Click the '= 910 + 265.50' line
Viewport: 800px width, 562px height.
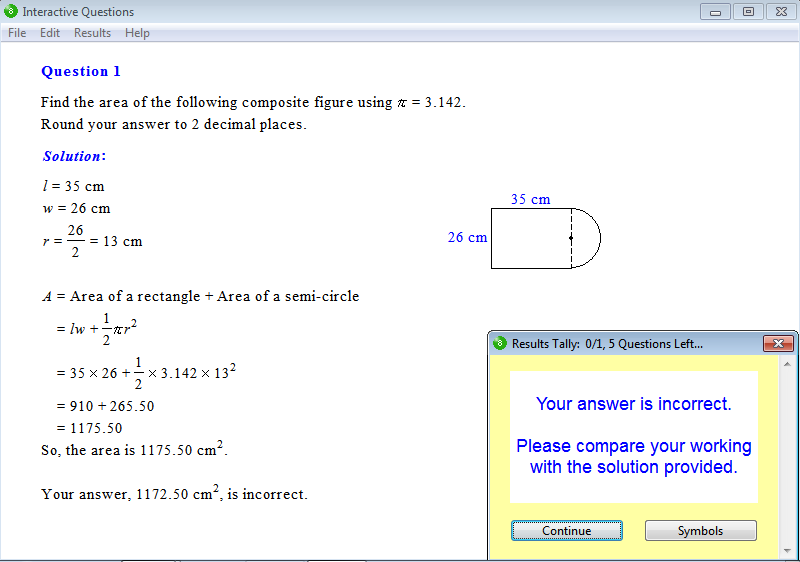point(105,406)
